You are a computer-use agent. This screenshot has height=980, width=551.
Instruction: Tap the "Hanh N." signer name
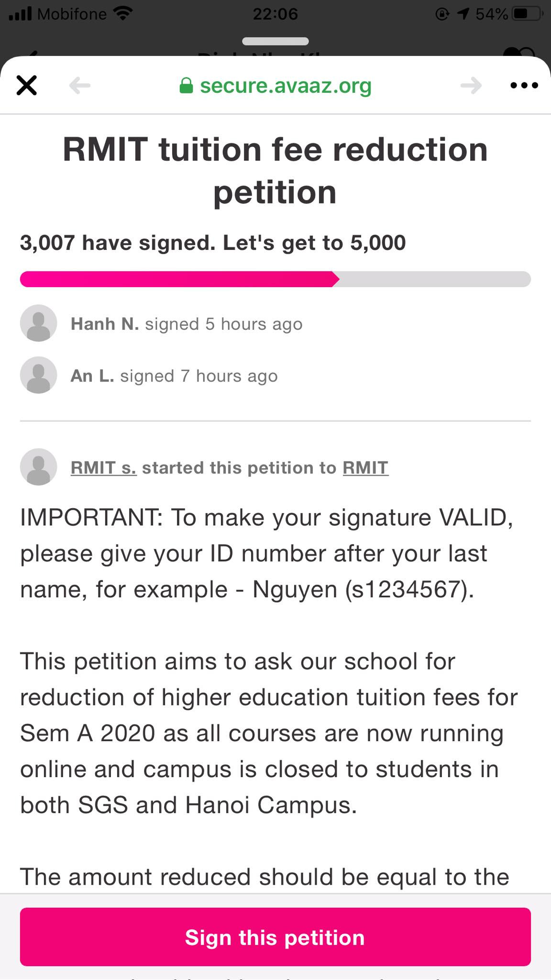click(105, 324)
